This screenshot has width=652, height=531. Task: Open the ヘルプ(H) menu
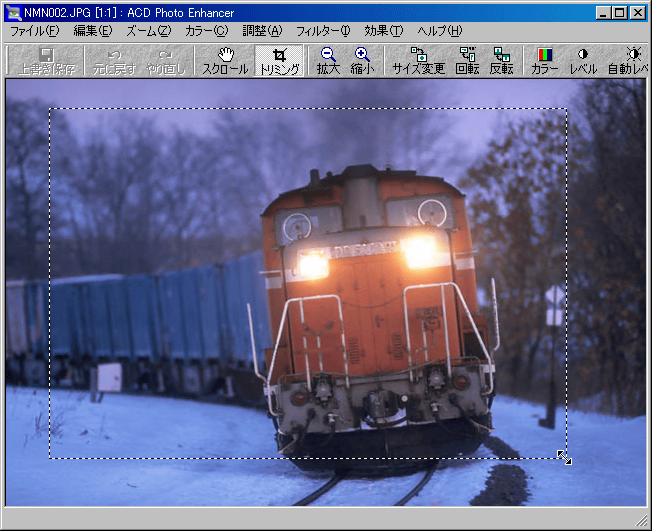point(440,31)
